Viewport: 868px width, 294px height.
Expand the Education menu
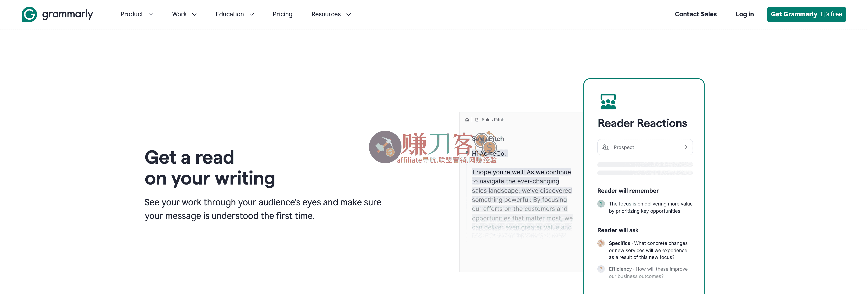click(235, 14)
